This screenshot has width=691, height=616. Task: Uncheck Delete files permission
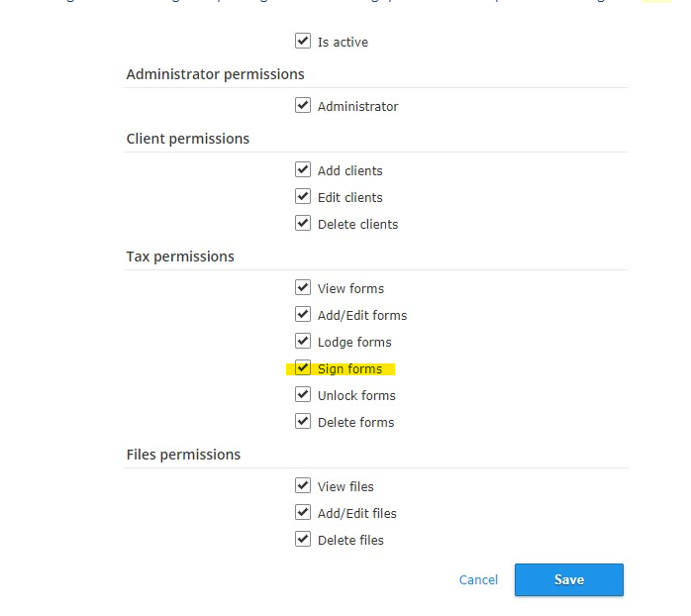pyautogui.click(x=303, y=539)
